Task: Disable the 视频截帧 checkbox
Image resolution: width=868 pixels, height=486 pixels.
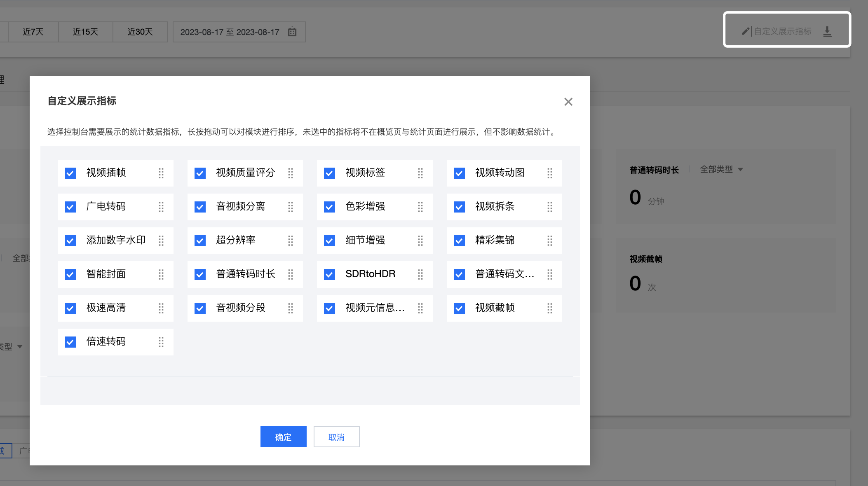Action: (x=459, y=308)
